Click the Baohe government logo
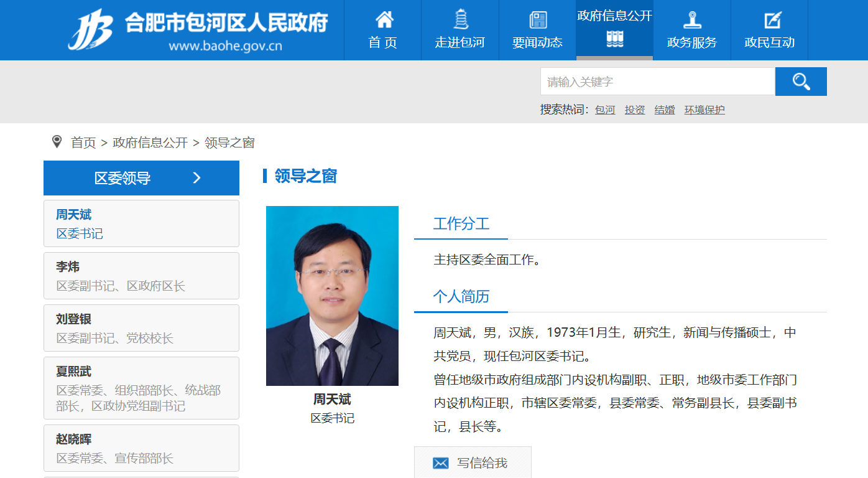868x478 pixels. pyautogui.click(x=91, y=29)
